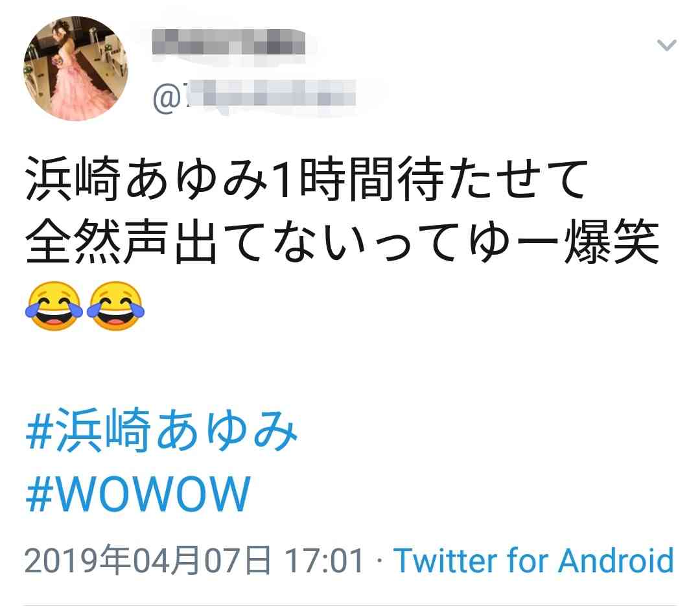Image resolution: width=700 pixels, height=608 pixels.
Task: Select the 17:01 time in timestamp
Action: click(324, 561)
